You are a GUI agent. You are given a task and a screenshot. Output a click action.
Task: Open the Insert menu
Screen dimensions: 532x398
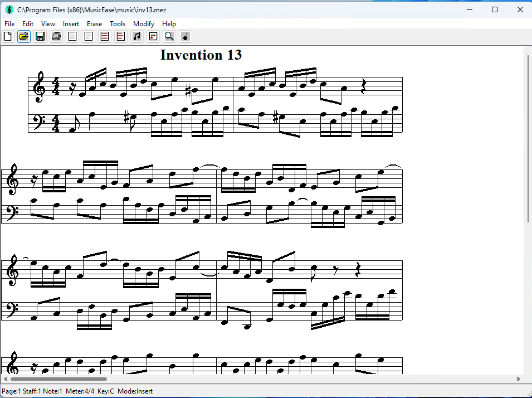71,24
